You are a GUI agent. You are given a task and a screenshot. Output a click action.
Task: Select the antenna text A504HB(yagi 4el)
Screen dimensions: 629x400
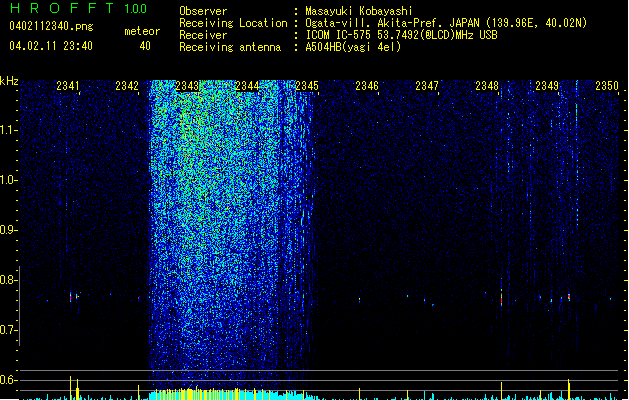pyautogui.click(x=353, y=47)
